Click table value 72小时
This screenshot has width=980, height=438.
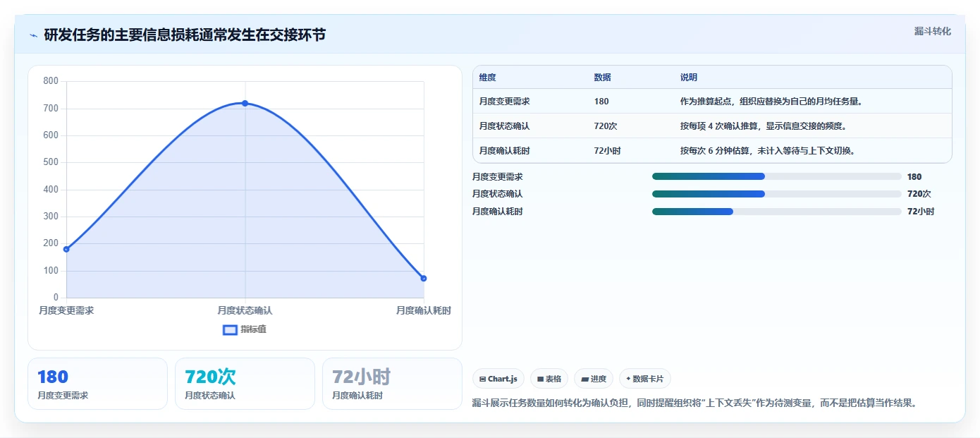click(608, 151)
